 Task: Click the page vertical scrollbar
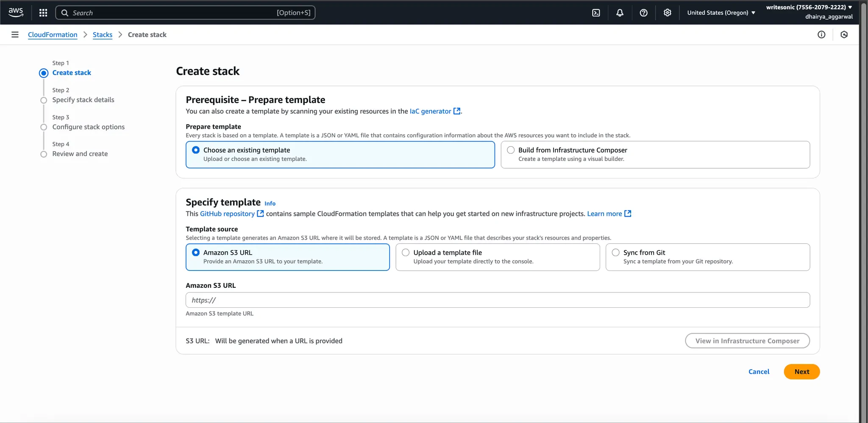pos(863,212)
